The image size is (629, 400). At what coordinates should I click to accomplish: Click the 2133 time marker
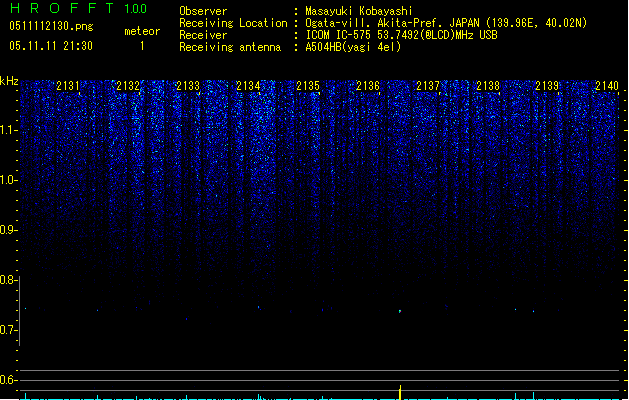(188, 86)
